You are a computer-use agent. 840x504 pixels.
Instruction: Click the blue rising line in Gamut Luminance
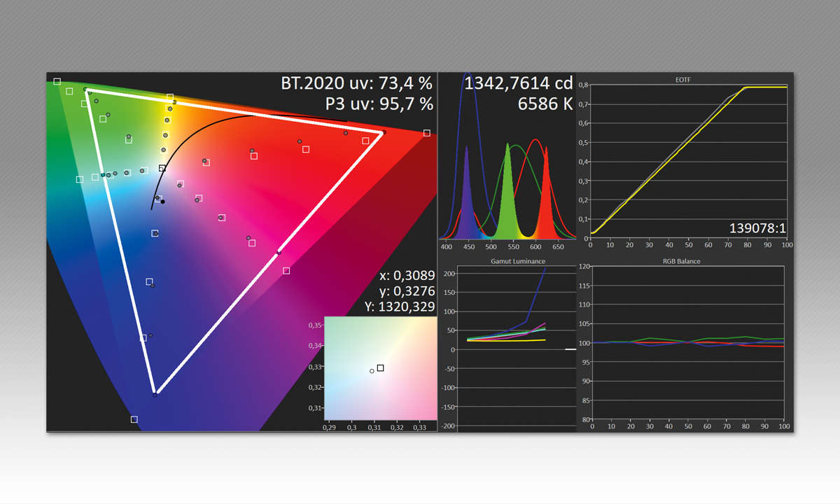[536, 294]
